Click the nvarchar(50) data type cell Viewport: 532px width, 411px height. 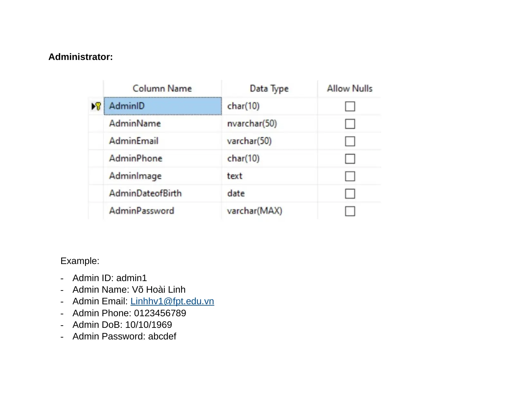click(270, 123)
